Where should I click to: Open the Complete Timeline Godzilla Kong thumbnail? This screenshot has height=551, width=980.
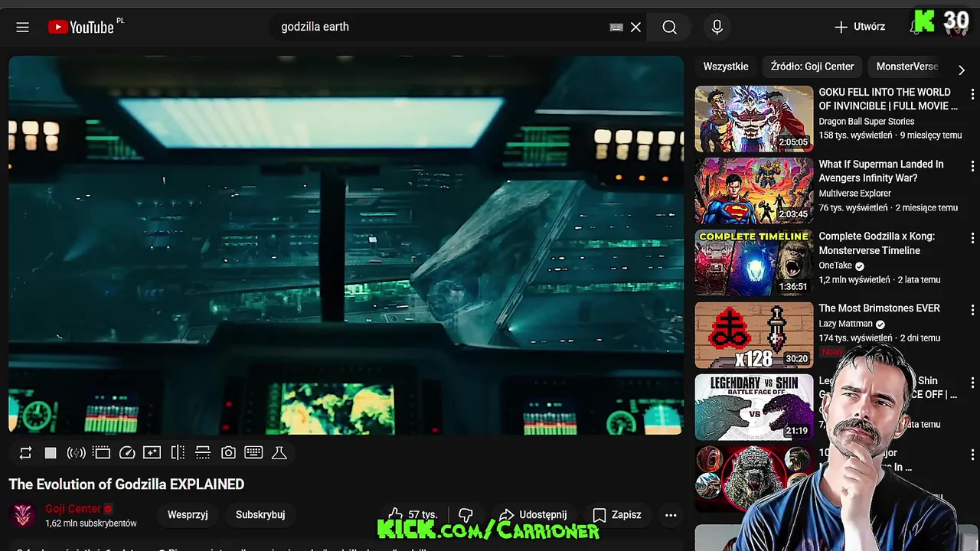click(x=754, y=263)
